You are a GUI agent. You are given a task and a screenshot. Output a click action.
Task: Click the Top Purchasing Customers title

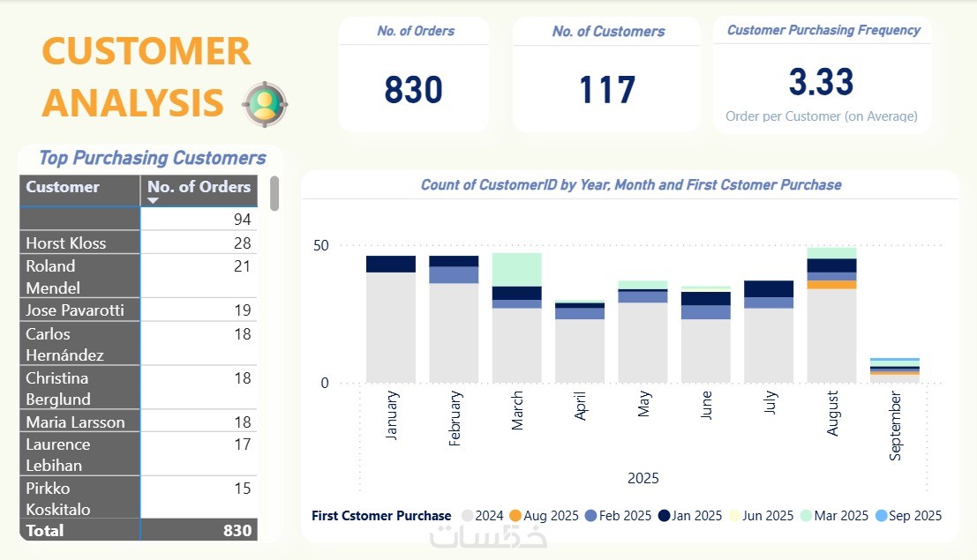pyautogui.click(x=153, y=158)
